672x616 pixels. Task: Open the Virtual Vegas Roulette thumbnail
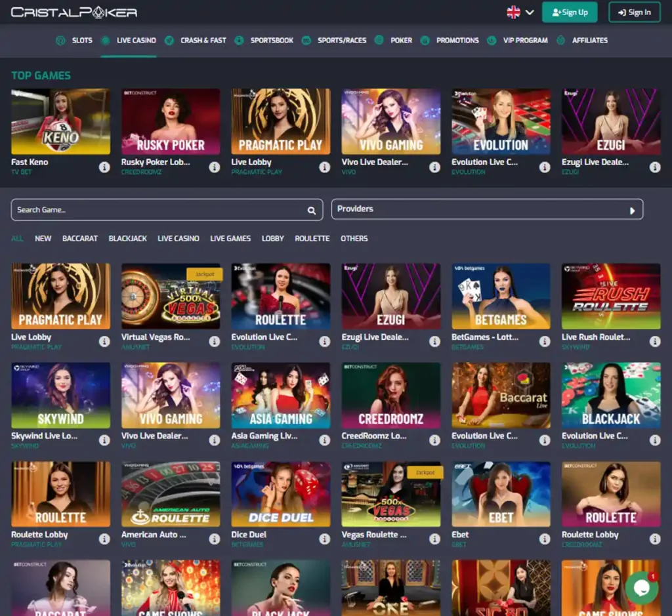pos(171,296)
